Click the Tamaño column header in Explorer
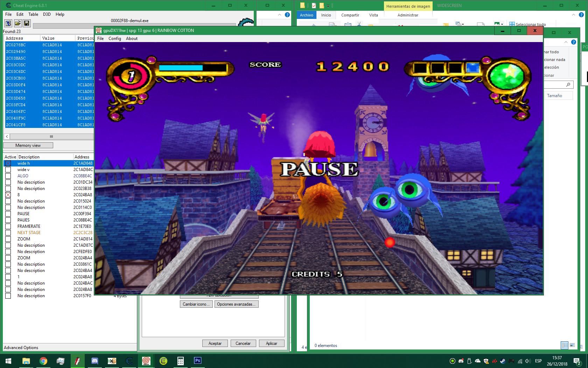The height and width of the screenshot is (368, 588). 558,96
